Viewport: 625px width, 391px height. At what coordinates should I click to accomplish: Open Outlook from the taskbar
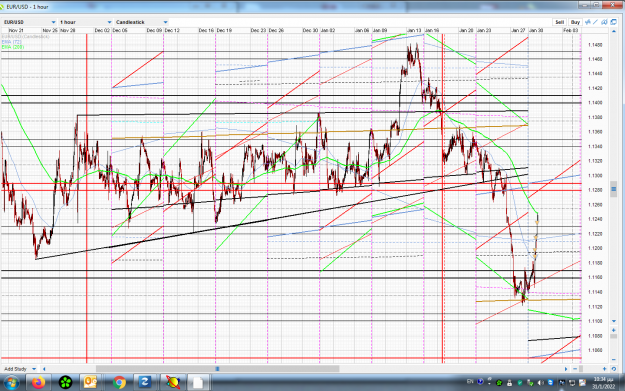(x=91, y=383)
